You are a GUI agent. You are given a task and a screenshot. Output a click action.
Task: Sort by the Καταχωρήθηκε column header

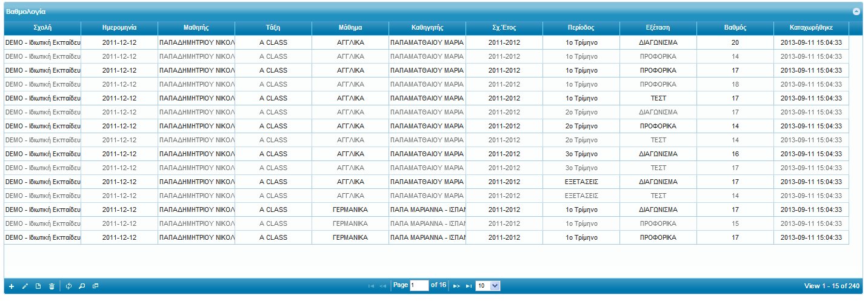pos(811,28)
